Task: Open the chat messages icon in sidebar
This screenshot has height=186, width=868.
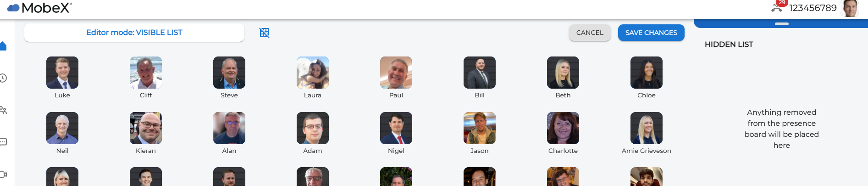Action: 3,142
